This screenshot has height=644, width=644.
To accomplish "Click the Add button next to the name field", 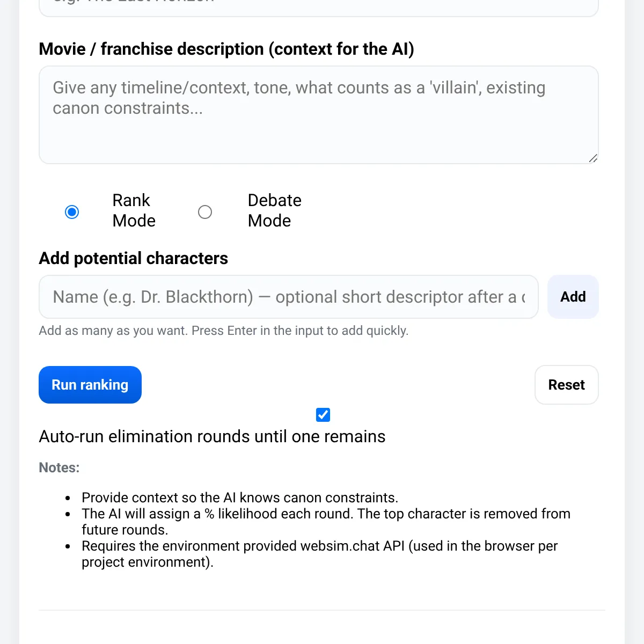I will 573,297.
